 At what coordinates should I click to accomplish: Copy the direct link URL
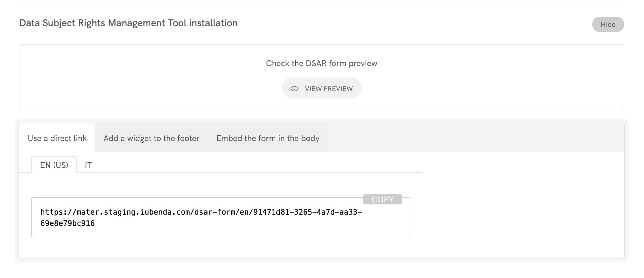(x=382, y=199)
